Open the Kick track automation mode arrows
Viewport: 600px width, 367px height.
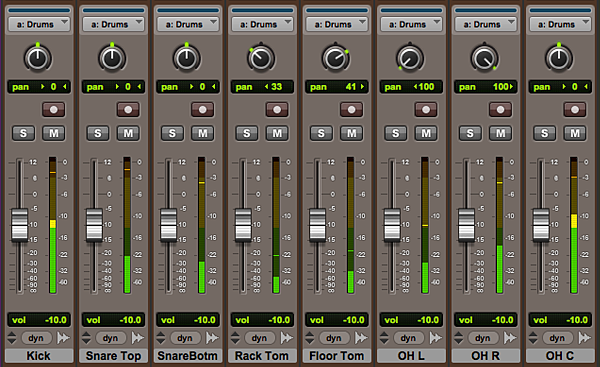[12, 338]
